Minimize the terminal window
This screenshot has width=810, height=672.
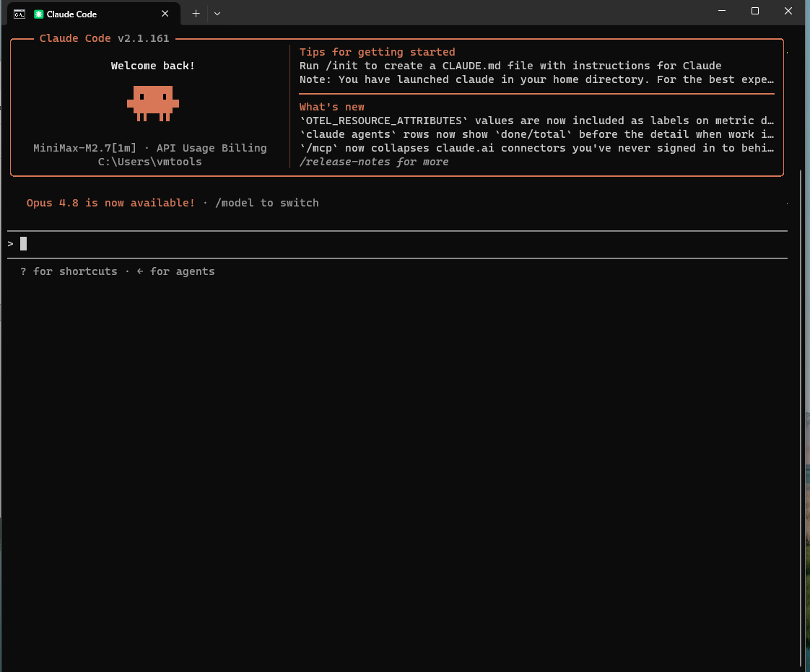722,11
